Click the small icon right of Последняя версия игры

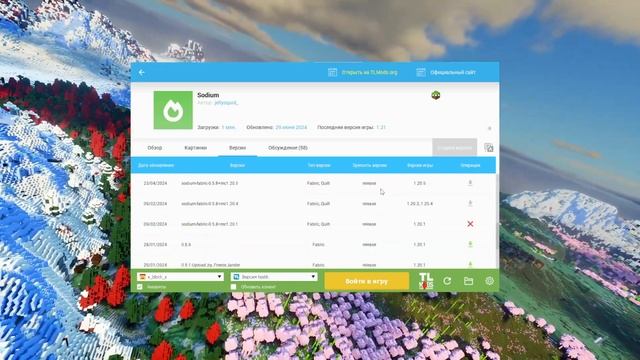coord(489,128)
